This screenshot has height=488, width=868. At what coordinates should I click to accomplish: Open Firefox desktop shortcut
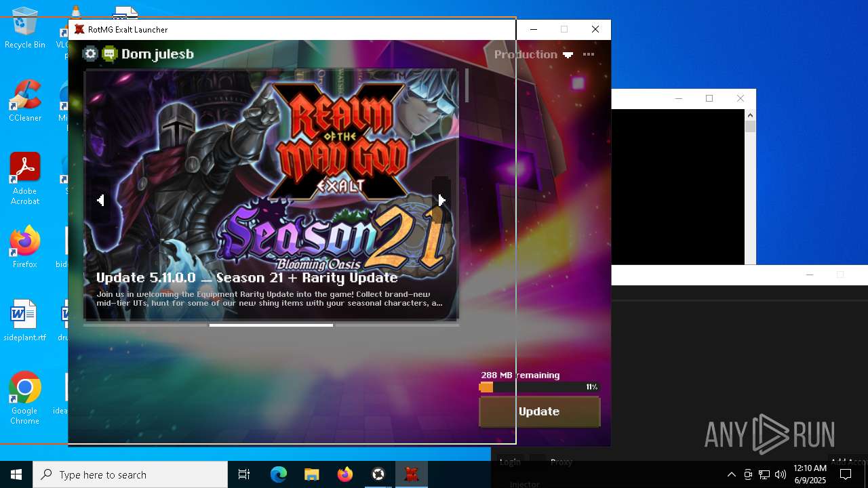[x=25, y=247]
